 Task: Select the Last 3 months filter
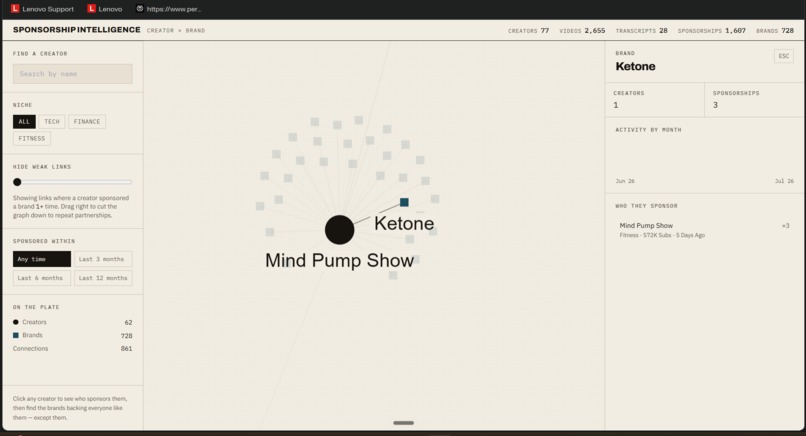click(x=103, y=259)
